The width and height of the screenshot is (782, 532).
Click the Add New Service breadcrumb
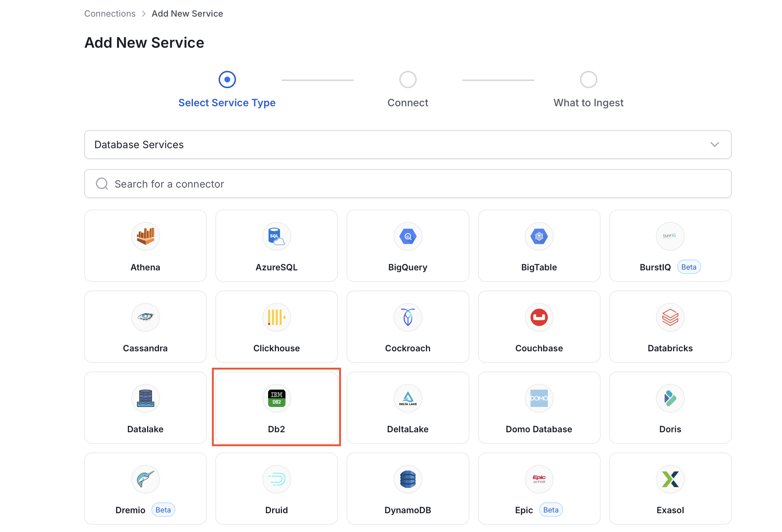click(187, 14)
